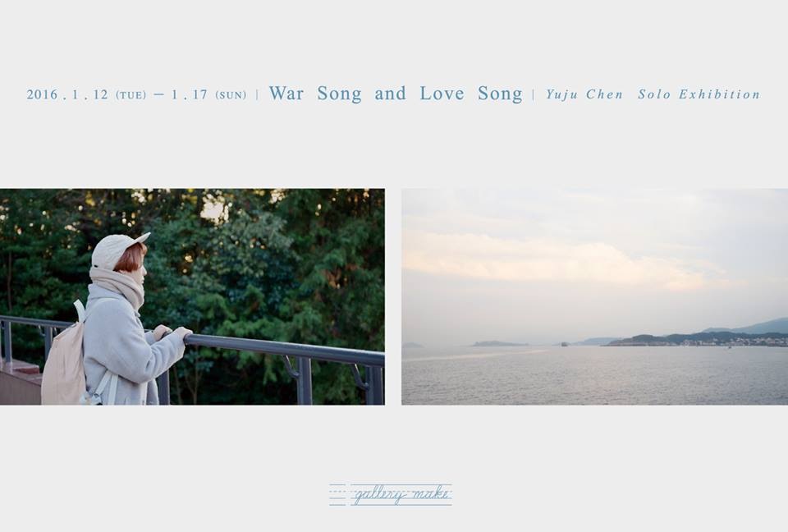Click the word Love in the title
Screen dimensions: 788x532
(442, 94)
